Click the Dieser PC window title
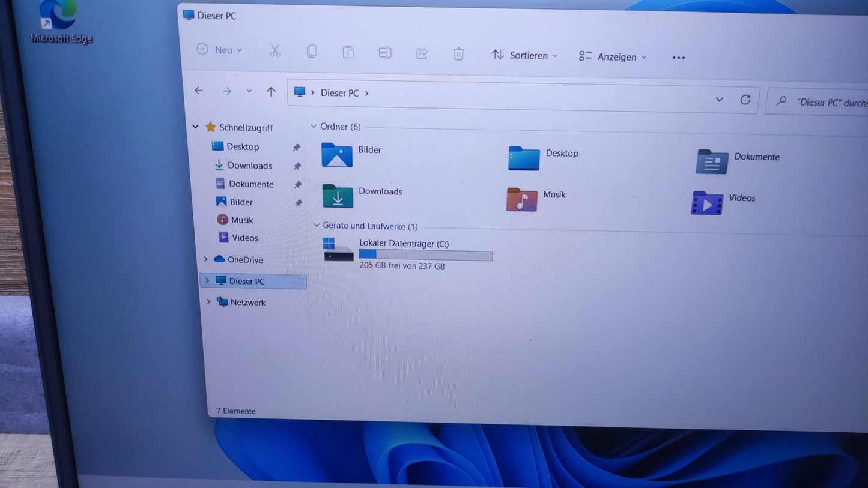This screenshot has height=488, width=868. tap(217, 16)
